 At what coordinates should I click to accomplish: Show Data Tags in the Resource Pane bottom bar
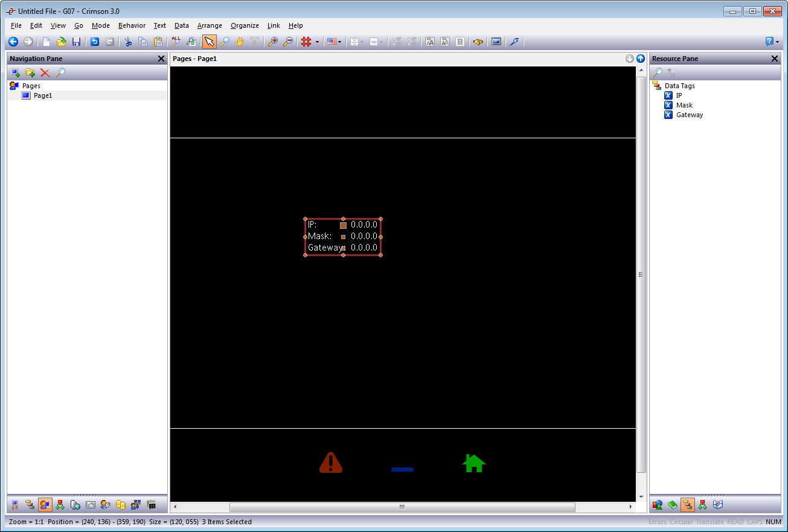point(687,505)
